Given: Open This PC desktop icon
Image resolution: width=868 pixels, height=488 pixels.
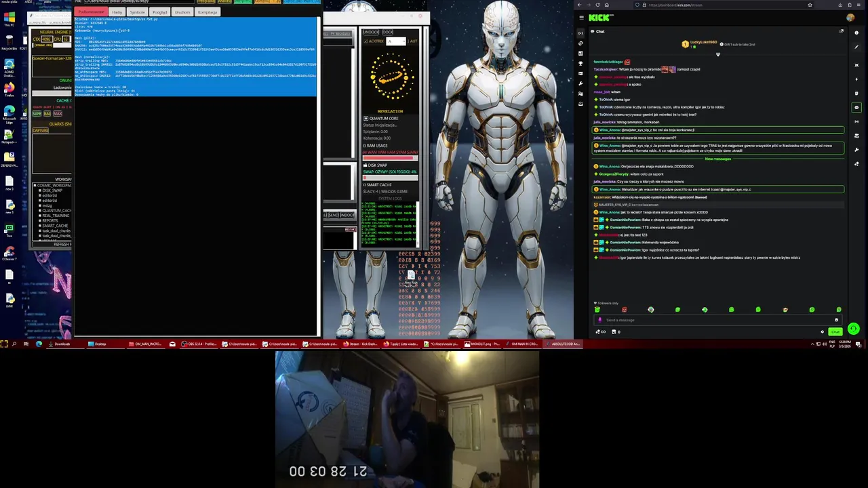Looking at the screenshot, I should pyautogui.click(x=9, y=18).
